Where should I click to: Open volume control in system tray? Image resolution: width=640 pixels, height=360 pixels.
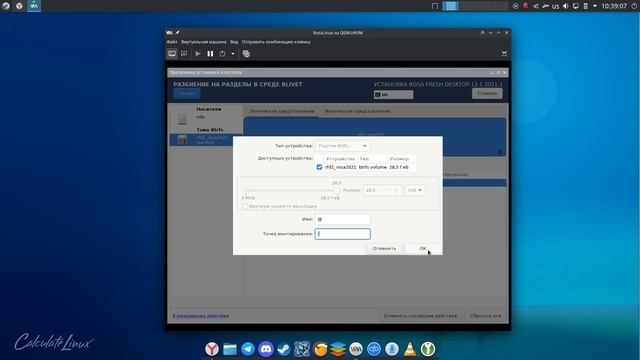tap(565, 6)
